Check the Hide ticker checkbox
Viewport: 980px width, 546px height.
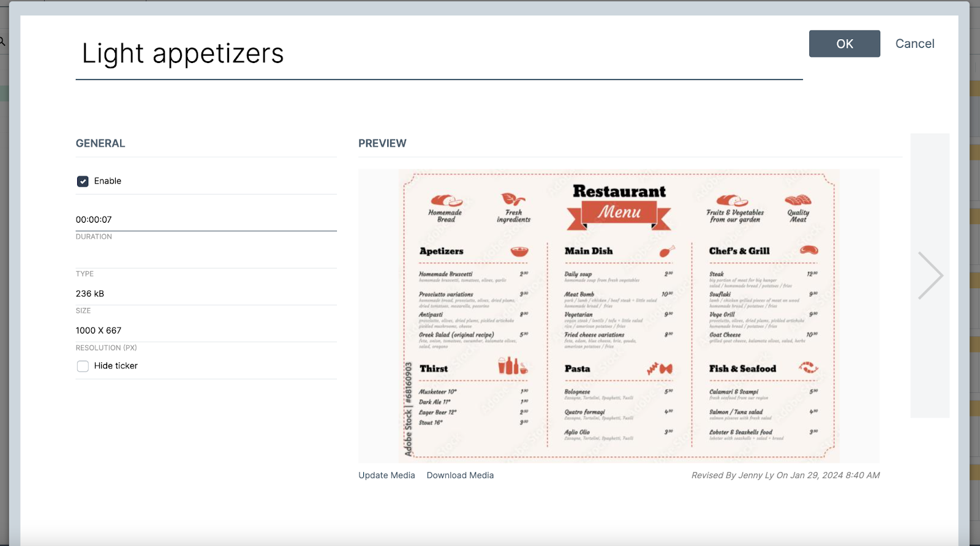(x=83, y=366)
